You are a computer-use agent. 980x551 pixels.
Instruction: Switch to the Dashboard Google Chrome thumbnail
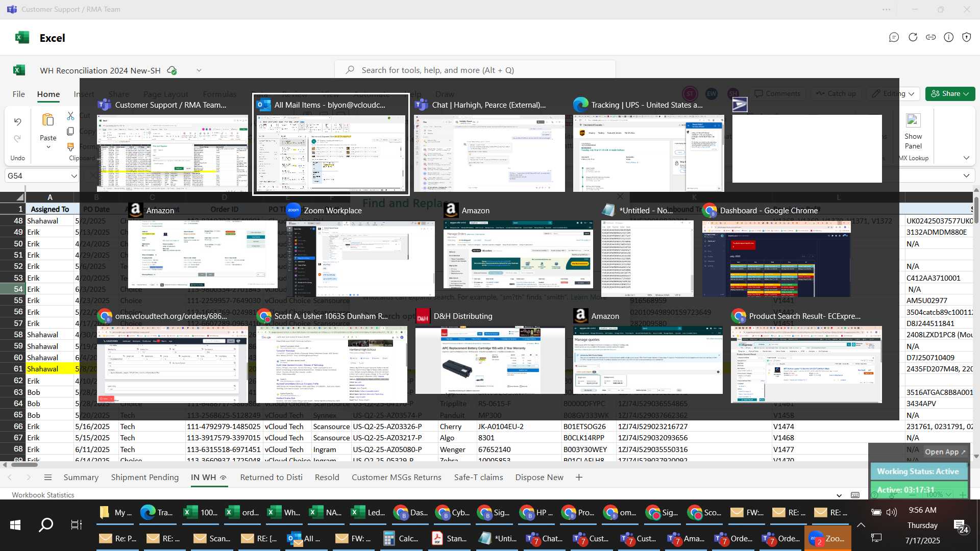point(776,250)
